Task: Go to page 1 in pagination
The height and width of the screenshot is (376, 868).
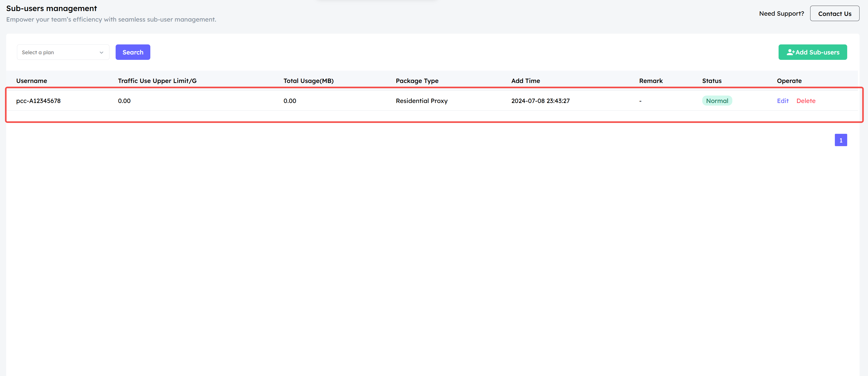Action: click(x=841, y=140)
